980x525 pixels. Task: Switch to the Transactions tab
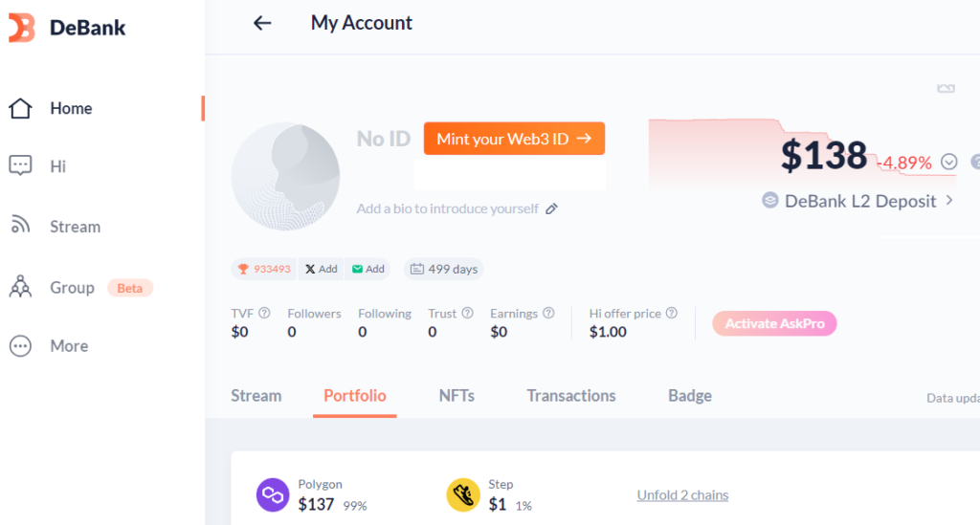pyautogui.click(x=570, y=396)
